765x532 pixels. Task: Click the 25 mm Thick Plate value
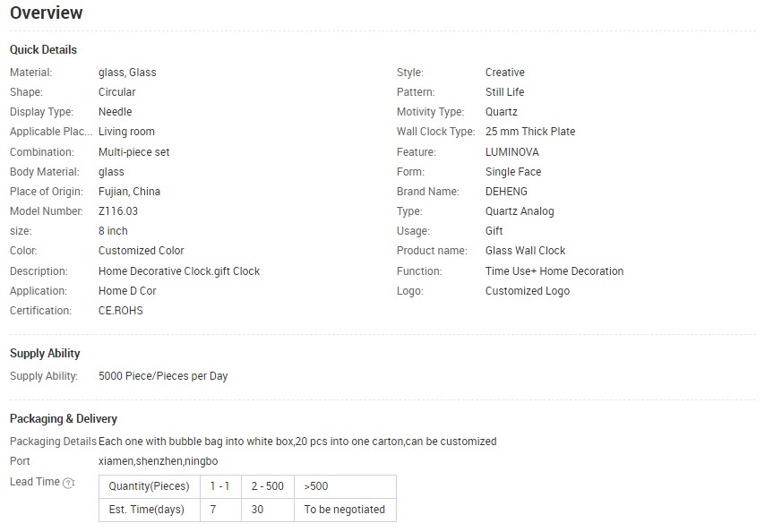click(529, 132)
